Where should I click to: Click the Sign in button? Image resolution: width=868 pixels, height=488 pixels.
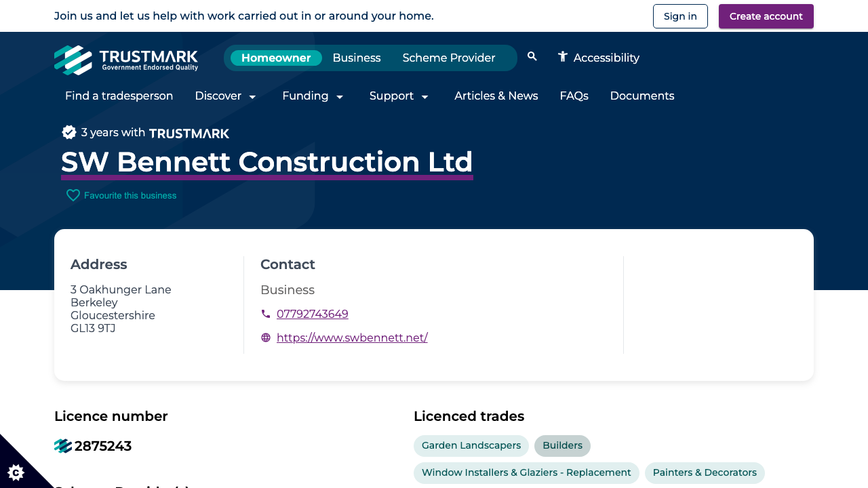680,16
